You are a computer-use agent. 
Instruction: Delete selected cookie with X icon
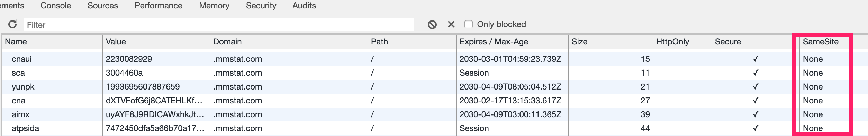tap(451, 24)
